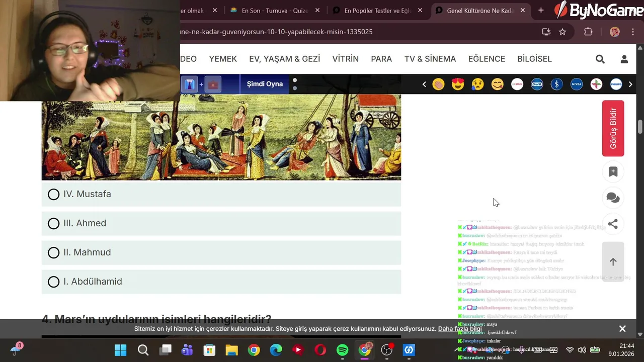
Task: Open the Chrome extensions puzzle icon
Action: pyautogui.click(x=588, y=32)
